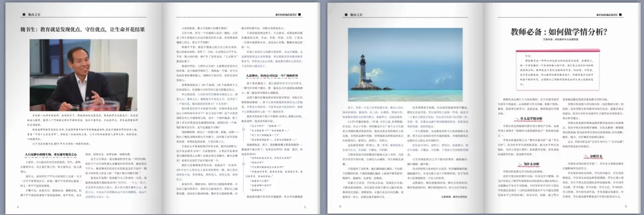This screenshot has height=215, width=644.
Task: Click the 他山之石 header on page 4
Action: (33, 14)
